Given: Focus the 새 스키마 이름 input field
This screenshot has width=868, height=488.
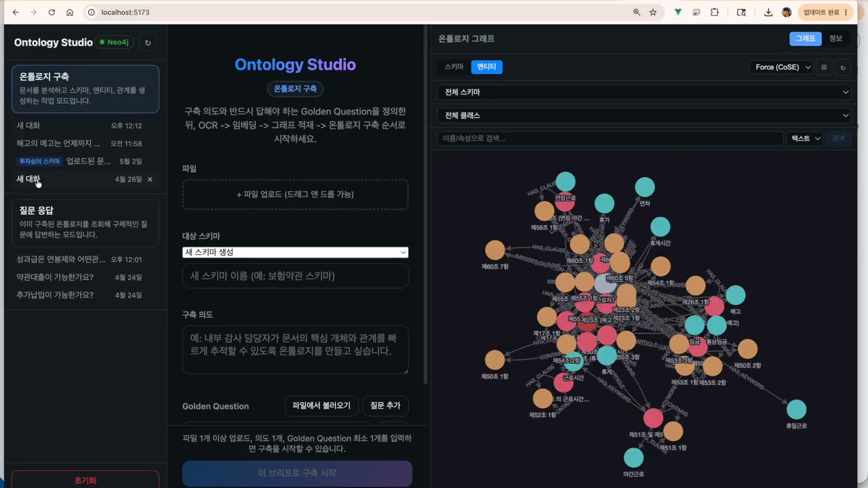Looking at the screenshot, I should pos(295,276).
